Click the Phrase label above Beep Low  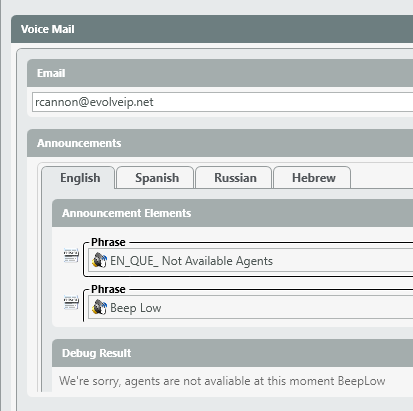pos(108,289)
